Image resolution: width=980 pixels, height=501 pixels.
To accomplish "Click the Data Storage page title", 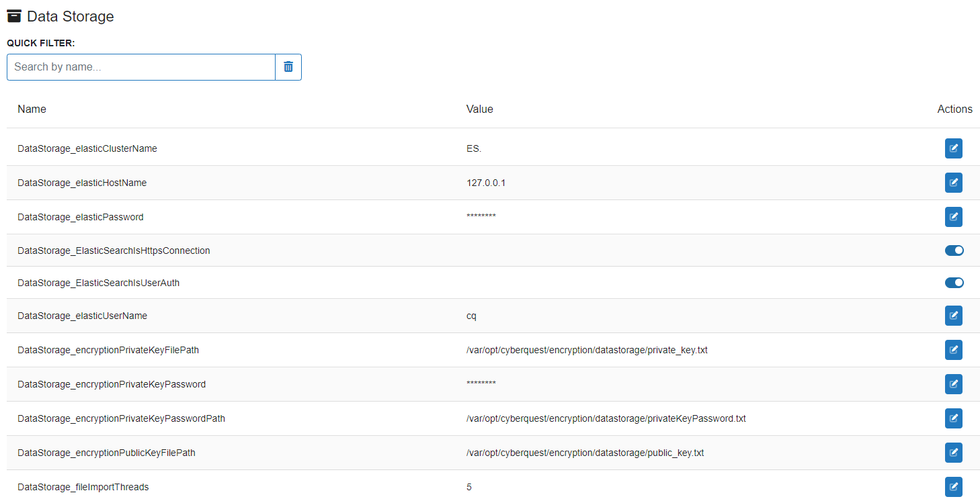I will point(71,16).
